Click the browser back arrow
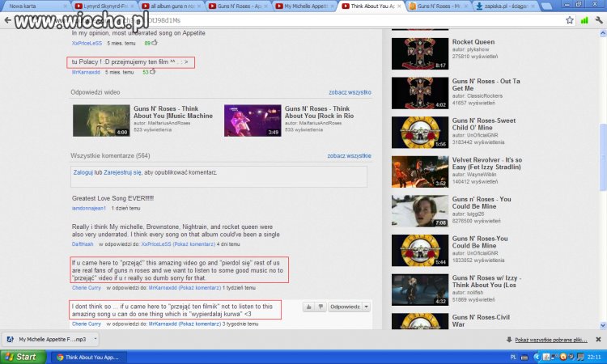Image resolution: width=607 pixels, height=364 pixels. 7,20
